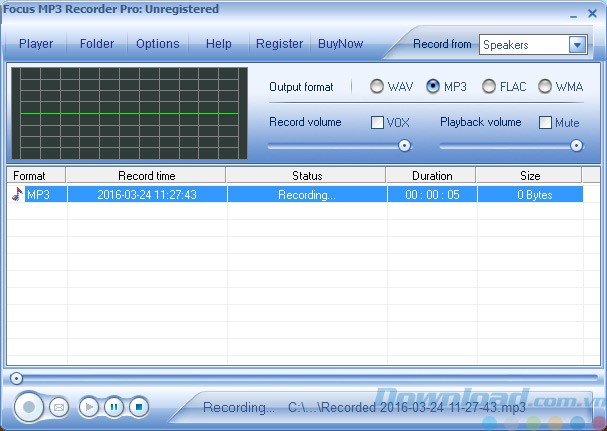Select WAV output format
This screenshot has height=431, width=607.
tap(377, 86)
